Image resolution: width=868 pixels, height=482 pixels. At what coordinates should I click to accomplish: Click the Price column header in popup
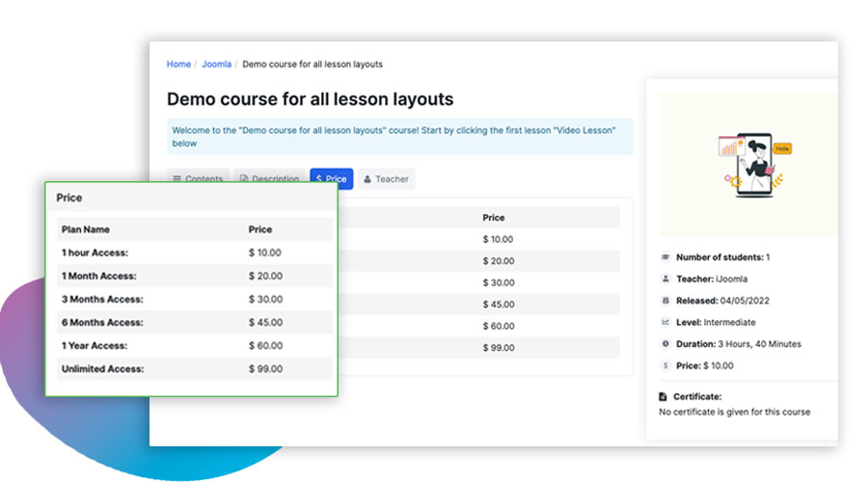[x=260, y=229]
